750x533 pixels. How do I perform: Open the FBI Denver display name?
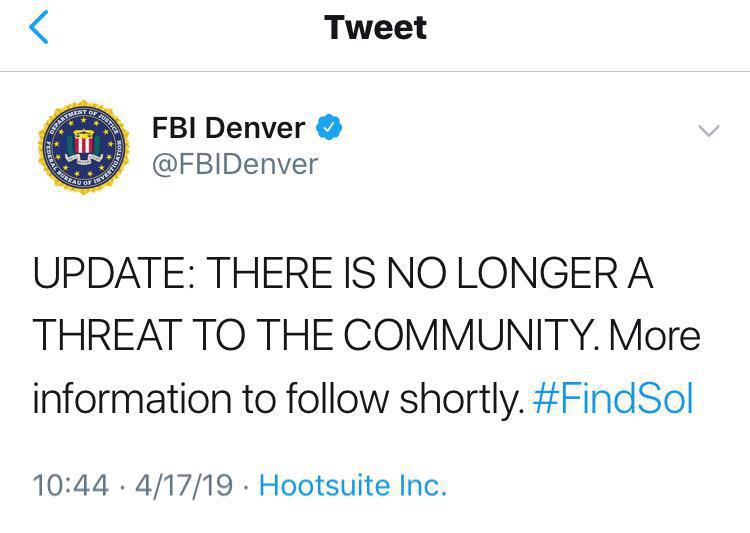229,128
